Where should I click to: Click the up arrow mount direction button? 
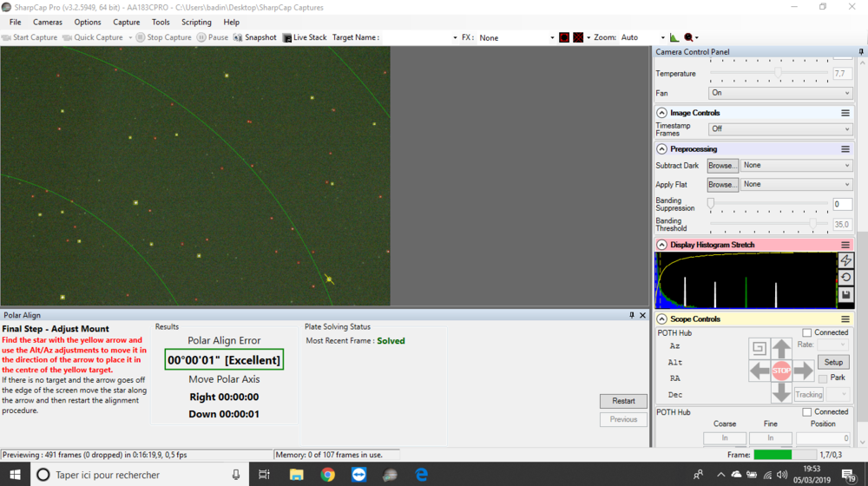coord(781,349)
